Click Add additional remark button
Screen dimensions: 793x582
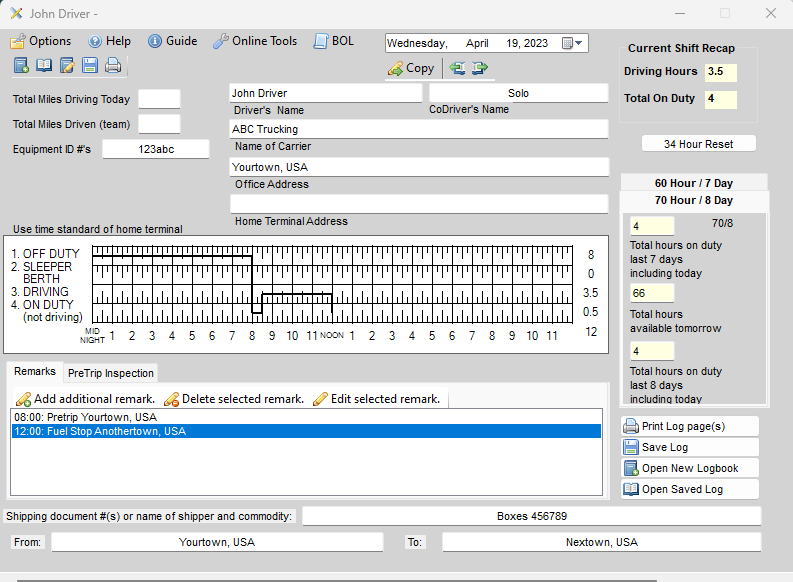85,399
